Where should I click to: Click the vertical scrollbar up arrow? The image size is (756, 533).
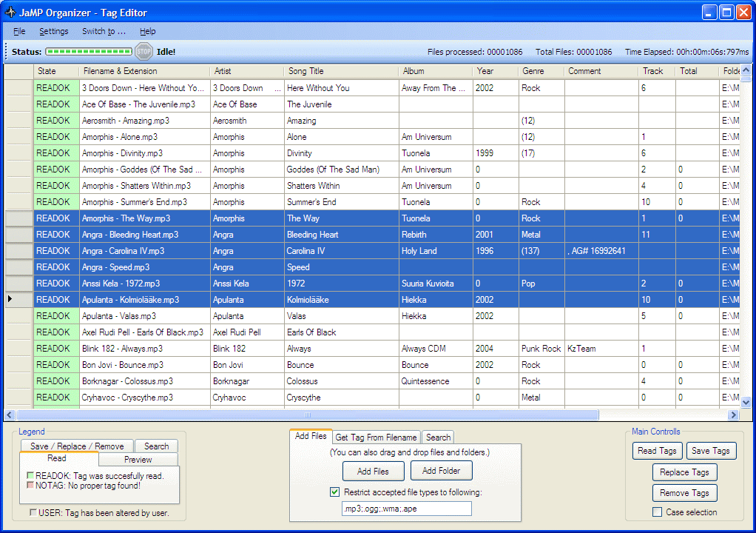[x=746, y=71]
